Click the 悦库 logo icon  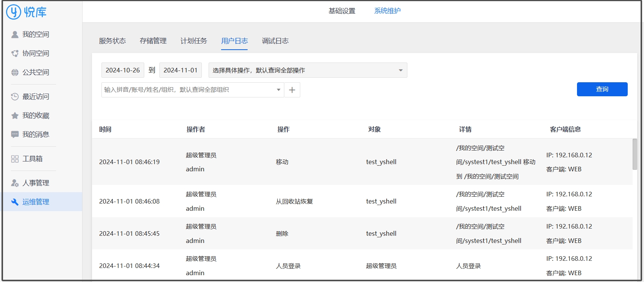pos(14,12)
